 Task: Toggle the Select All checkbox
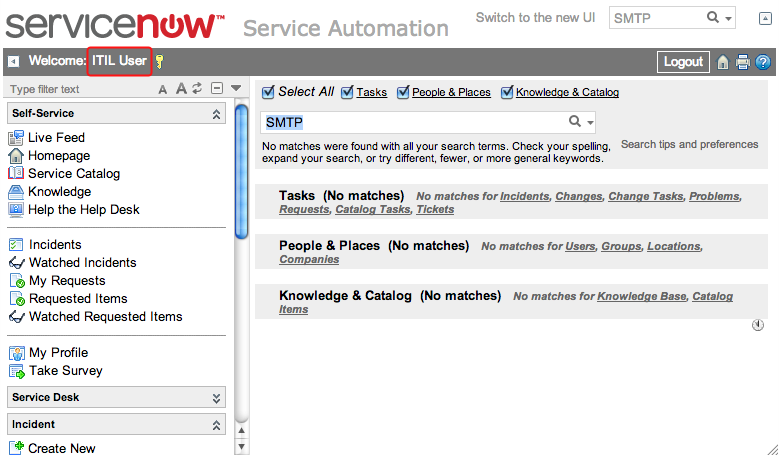point(268,92)
